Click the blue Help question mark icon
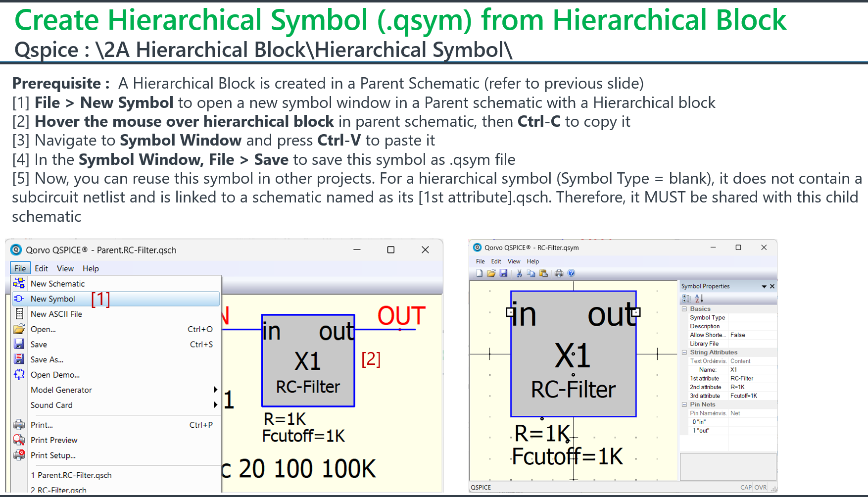This screenshot has height=500, width=868. (x=572, y=273)
